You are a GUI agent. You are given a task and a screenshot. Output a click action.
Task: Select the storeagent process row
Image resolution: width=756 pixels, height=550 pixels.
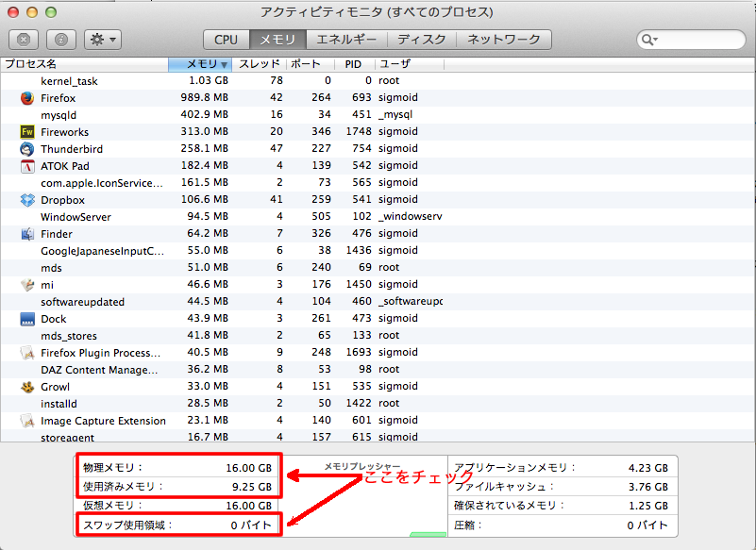378,436
